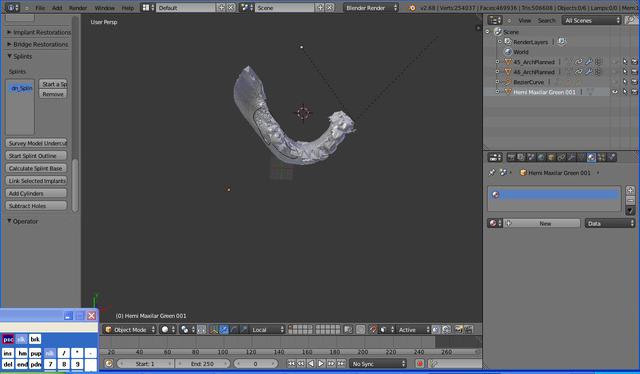The image size is (640, 374).
Task: Open the Data material link dropdown
Action: (x=610, y=223)
